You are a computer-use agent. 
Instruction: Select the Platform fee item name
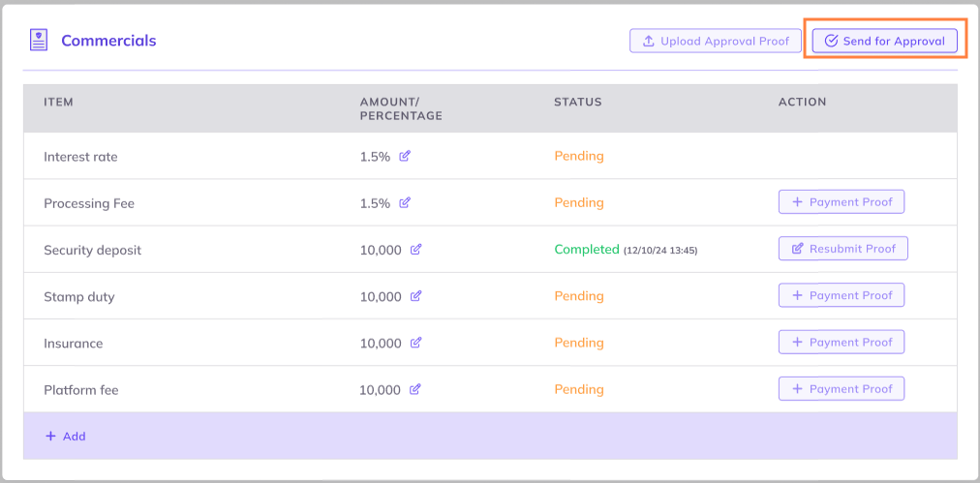pos(80,390)
